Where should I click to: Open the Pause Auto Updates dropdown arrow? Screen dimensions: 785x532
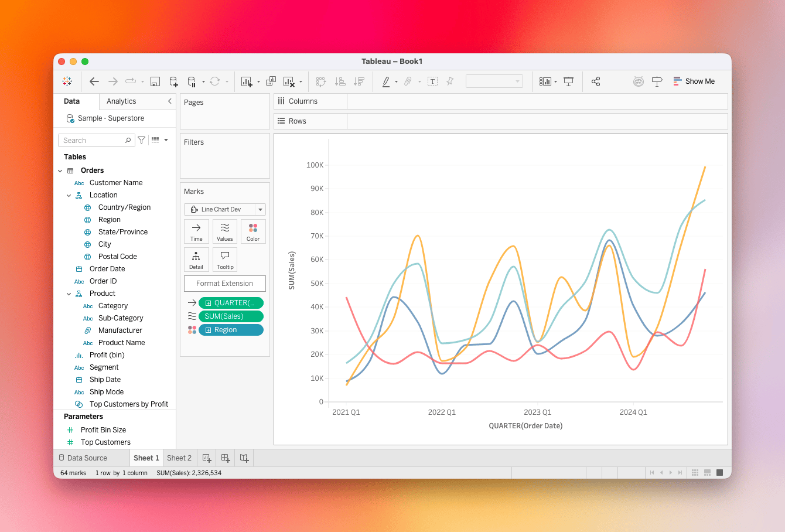click(203, 82)
